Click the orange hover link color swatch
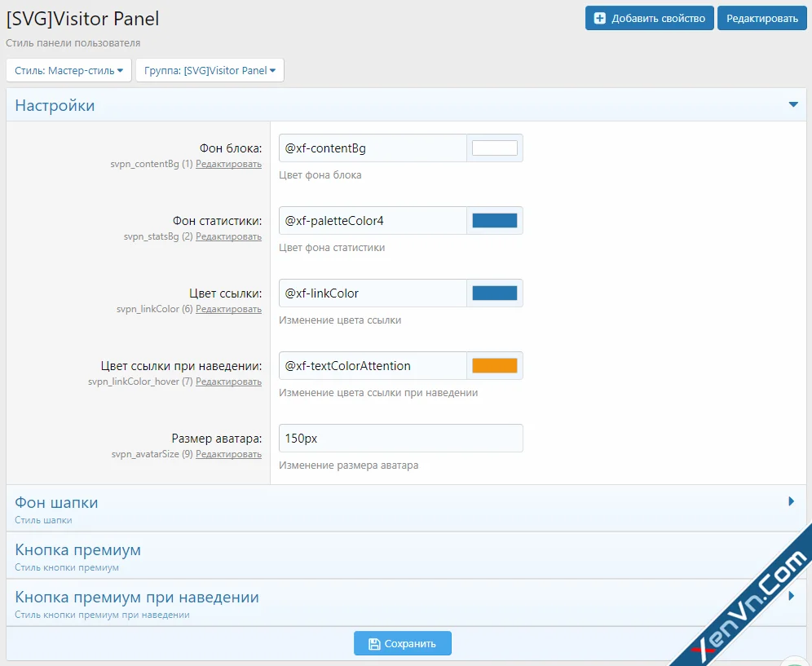This screenshot has height=666, width=812. 494,366
